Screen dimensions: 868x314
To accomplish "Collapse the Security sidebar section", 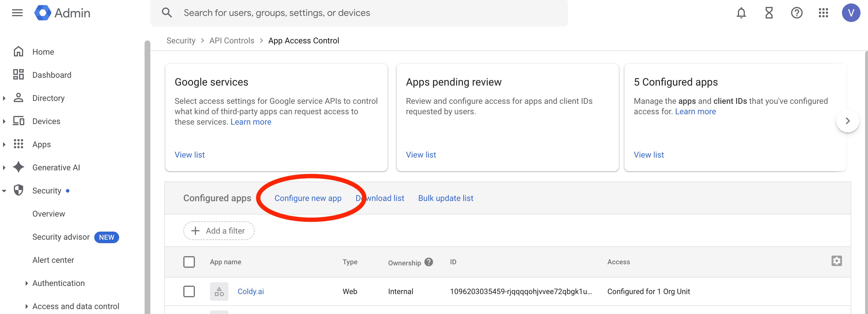I will 4,191.
